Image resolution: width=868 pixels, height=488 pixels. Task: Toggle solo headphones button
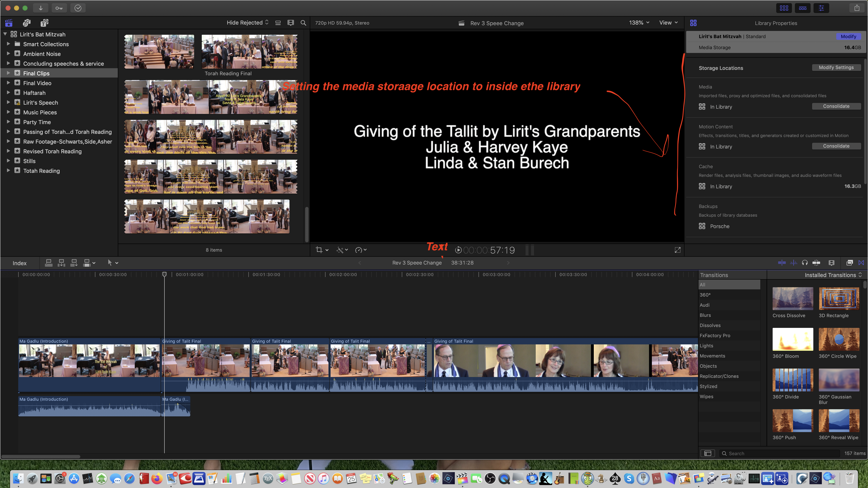[x=805, y=263]
